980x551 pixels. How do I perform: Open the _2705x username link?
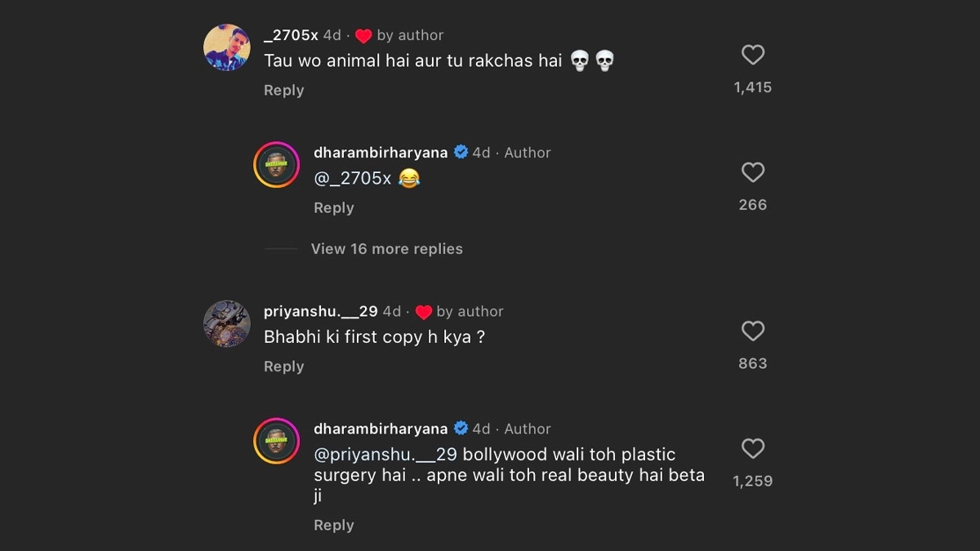point(291,35)
